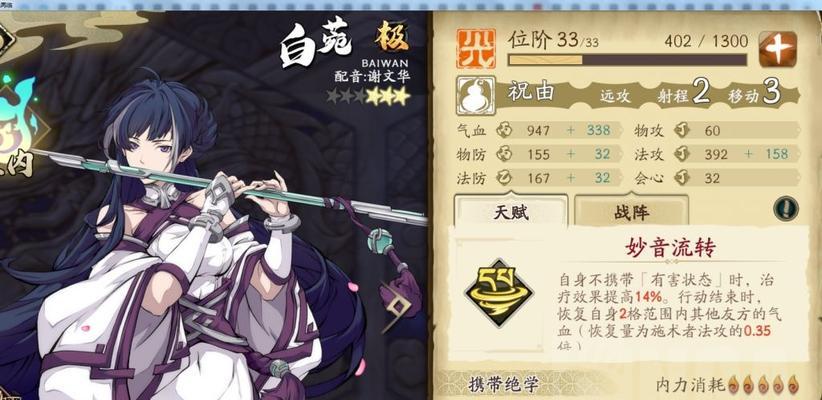
Task: Click the orange plus upgrade button
Action: point(777,49)
